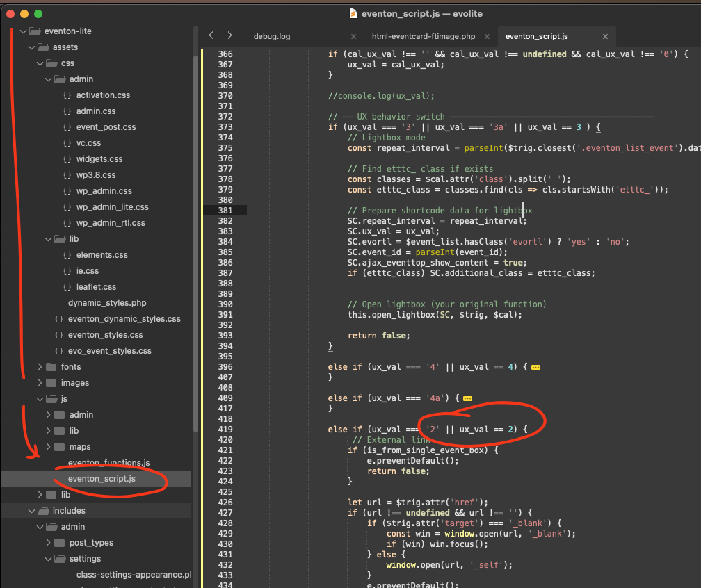Screen dimensions: 701x588
Task: Close the eventon_script.js tab
Action: tap(605, 36)
